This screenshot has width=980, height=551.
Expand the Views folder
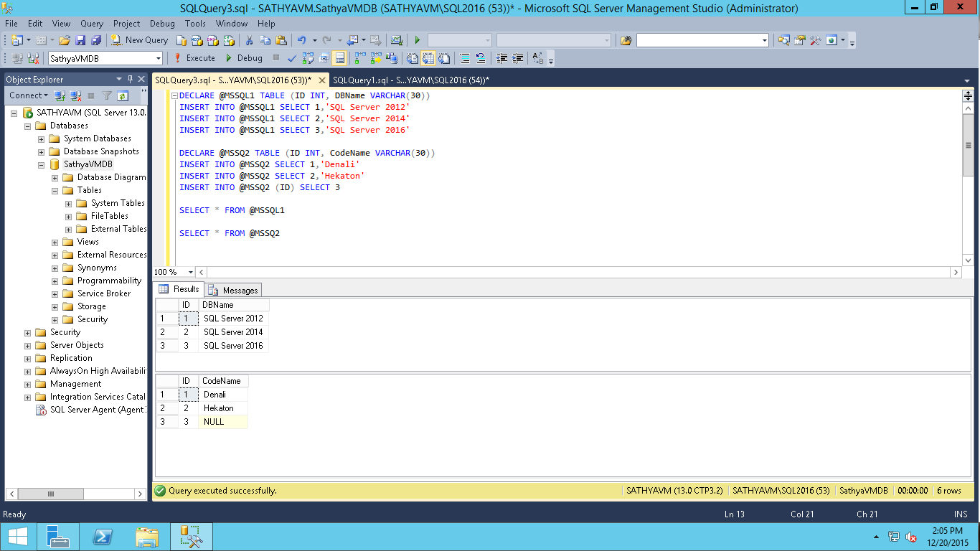coord(55,242)
